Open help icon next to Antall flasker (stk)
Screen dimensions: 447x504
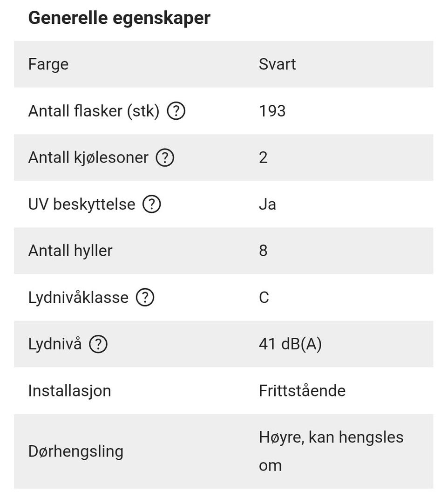coord(176,111)
